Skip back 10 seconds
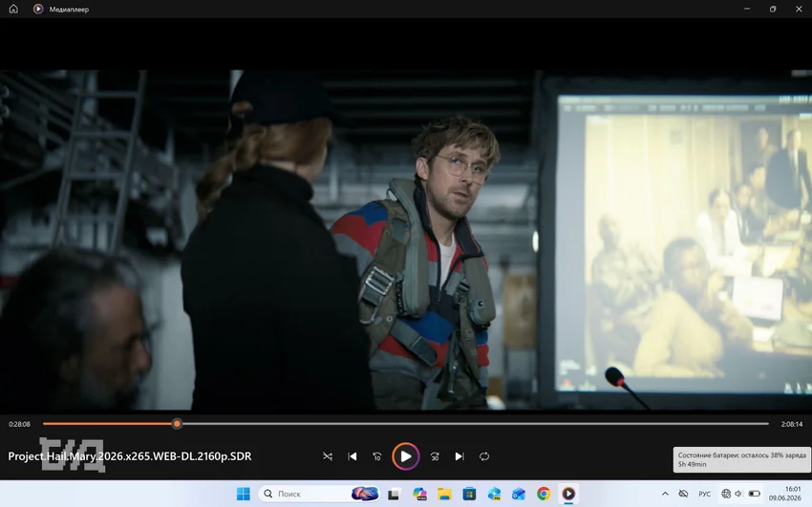Image resolution: width=812 pixels, height=507 pixels. [x=377, y=456]
